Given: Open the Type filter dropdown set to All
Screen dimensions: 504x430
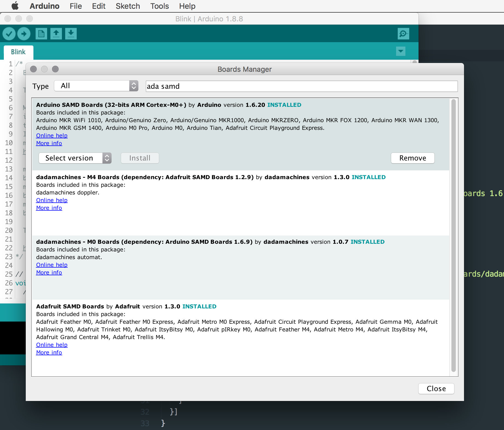Looking at the screenshot, I should coord(96,86).
